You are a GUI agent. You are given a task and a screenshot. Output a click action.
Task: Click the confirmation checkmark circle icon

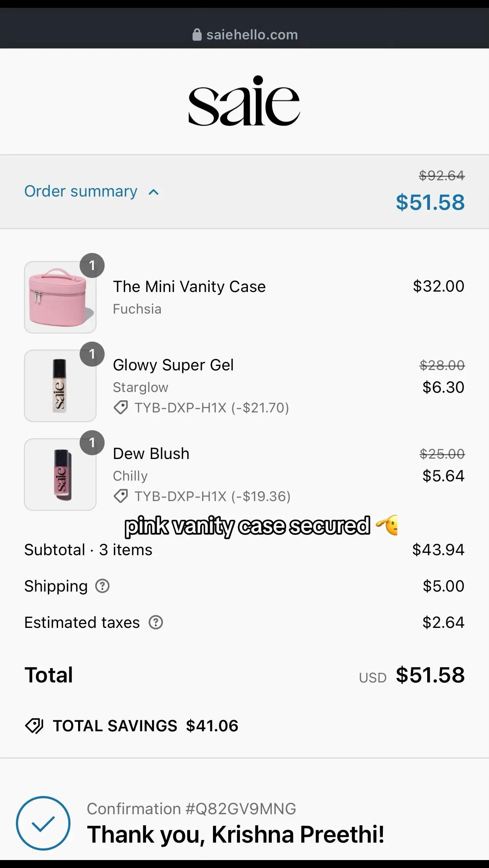(43, 823)
